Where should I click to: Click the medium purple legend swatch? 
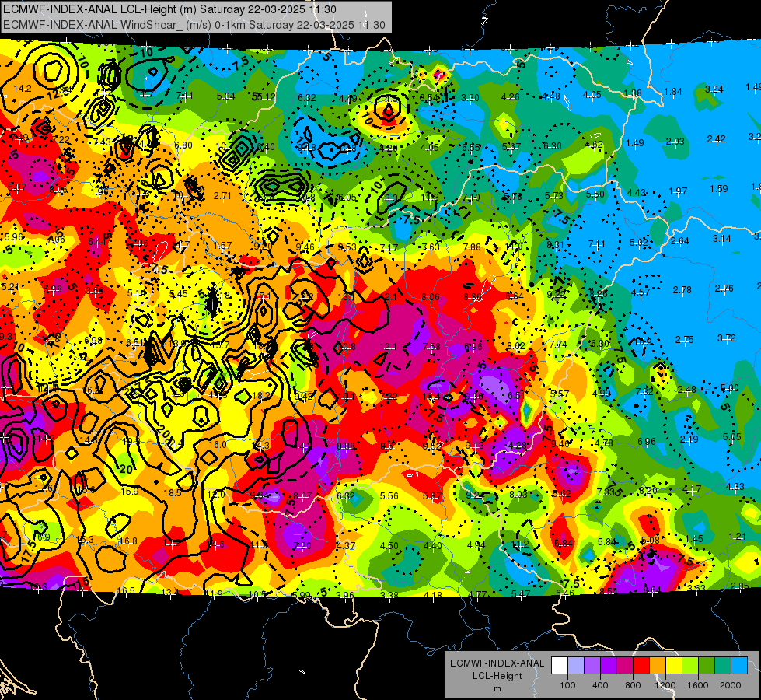(592, 666)
